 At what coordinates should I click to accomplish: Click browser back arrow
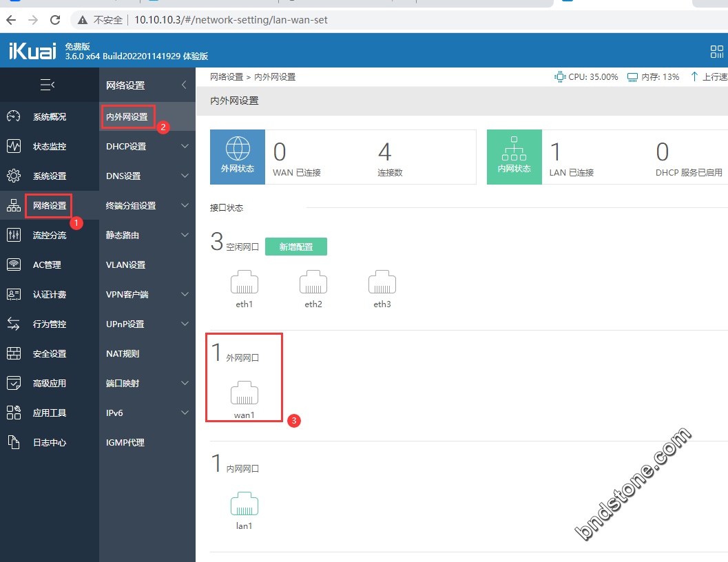click(11, 20)
